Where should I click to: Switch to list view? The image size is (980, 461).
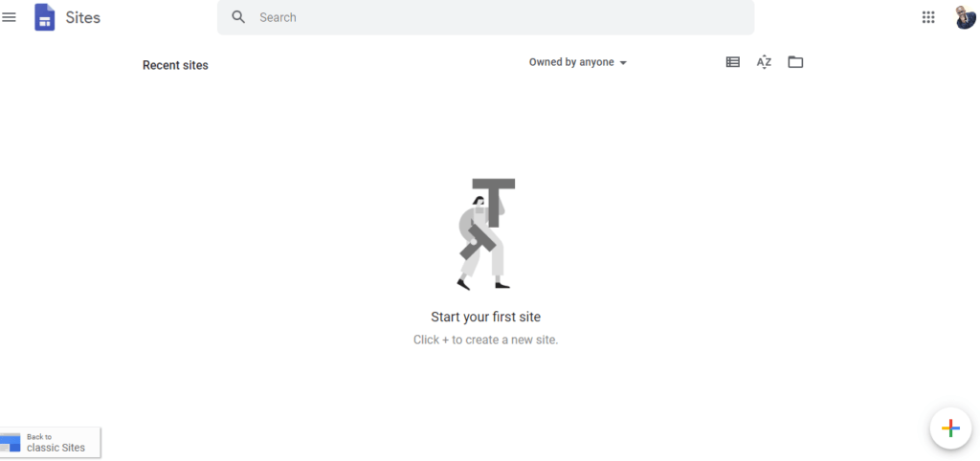point(732,62)
